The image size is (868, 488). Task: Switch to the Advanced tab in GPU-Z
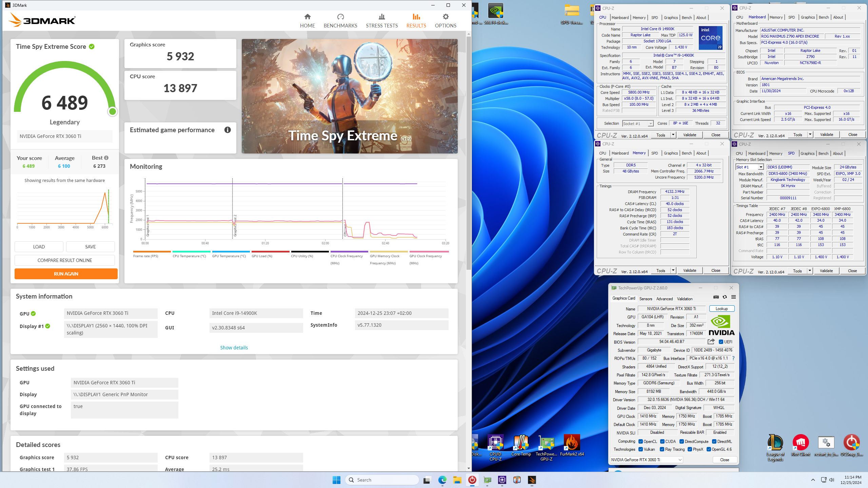coord(665,299)
